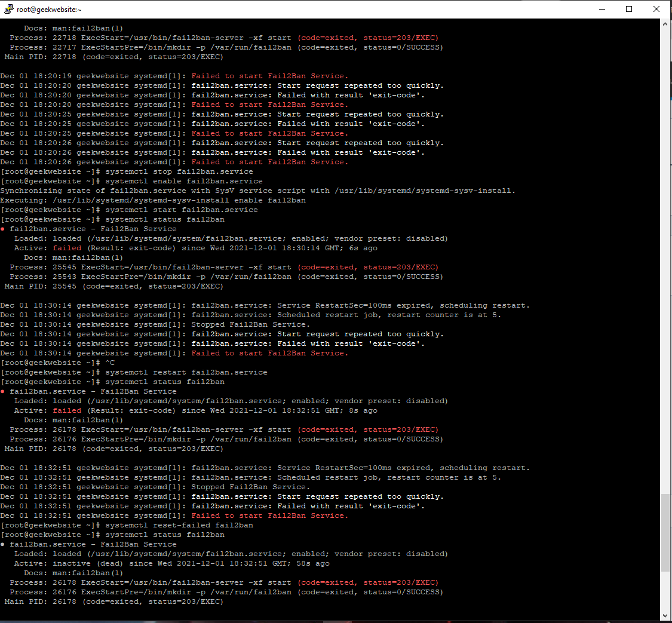
Task: Click the 18:30:14 Stopped Fail2Ban Service line
Action: (x=155, y=324)
